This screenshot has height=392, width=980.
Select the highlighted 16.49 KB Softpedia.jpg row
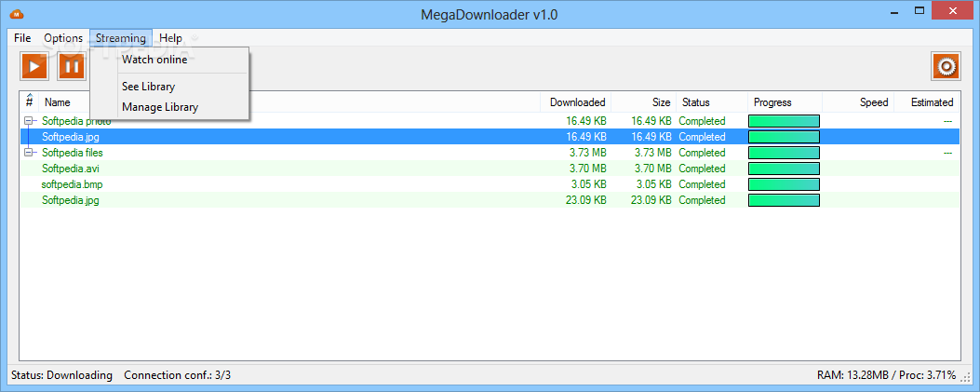tap(490, 136)
